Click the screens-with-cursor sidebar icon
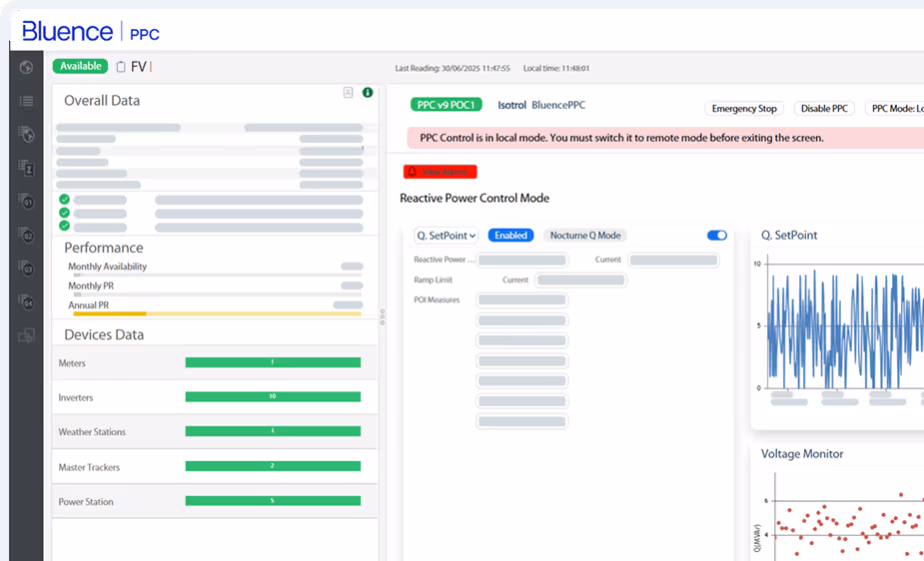The height and width of the screenshot is (561, 924). pyautogui.click(x=26, y=336)
